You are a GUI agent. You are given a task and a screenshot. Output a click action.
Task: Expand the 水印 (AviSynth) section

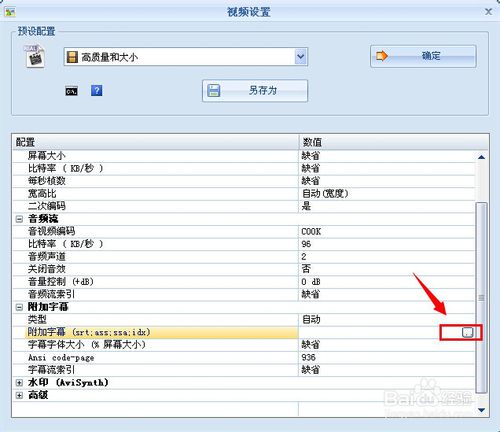(20, 383)
